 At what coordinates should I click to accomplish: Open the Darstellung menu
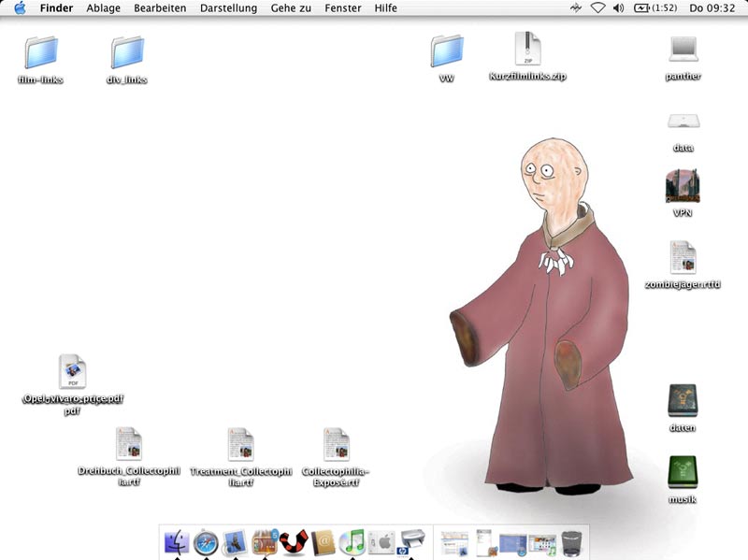tap(228, 8)
